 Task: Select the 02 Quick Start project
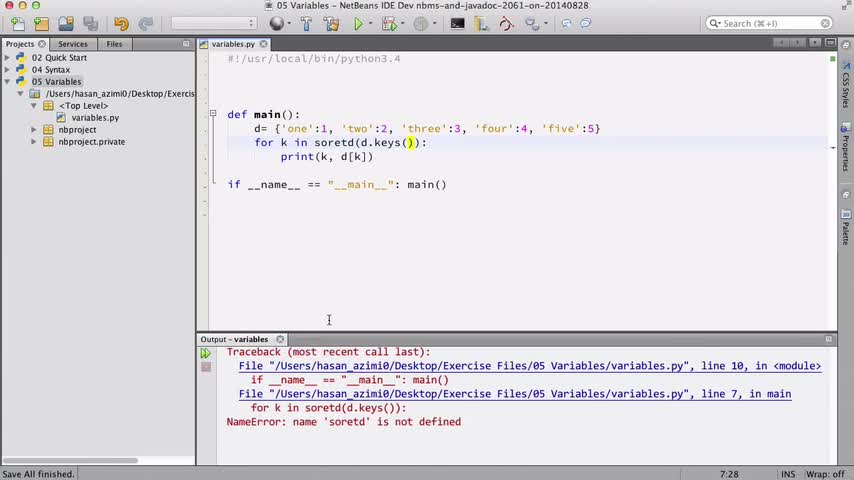59,57
